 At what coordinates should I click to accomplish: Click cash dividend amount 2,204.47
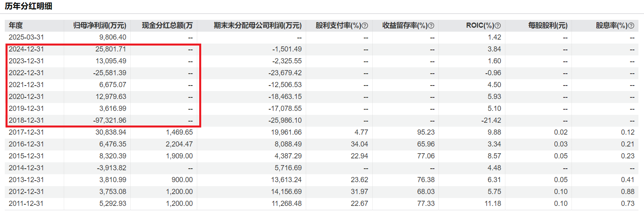coord(179,144)
